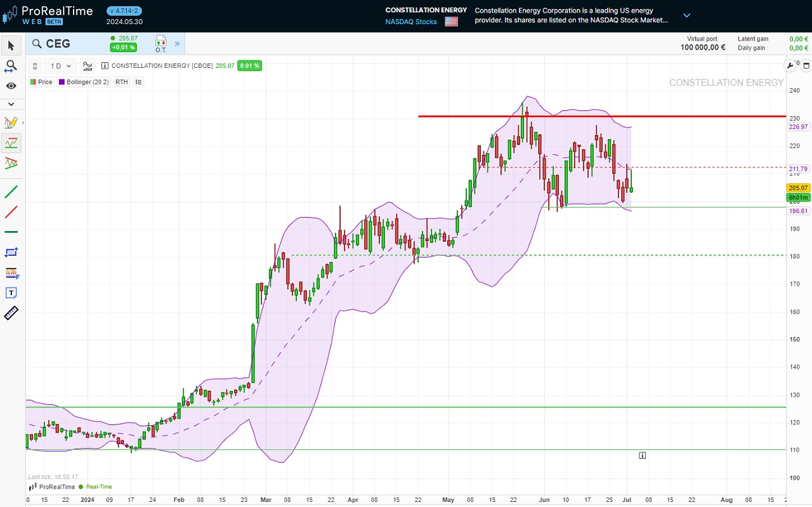Viewport: 812px width, 507px height.
Task: Open the O.T. order ticket icon
Action: pos(160,44)
